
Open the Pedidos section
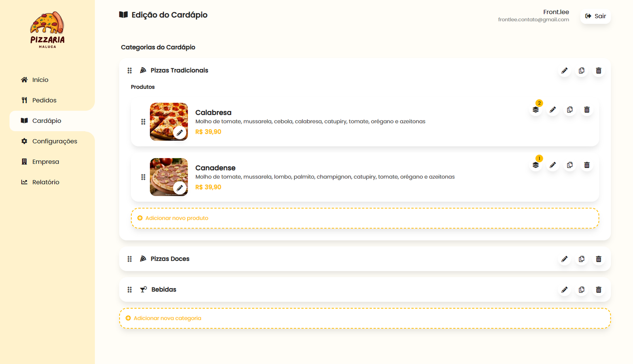coord(44,100)
